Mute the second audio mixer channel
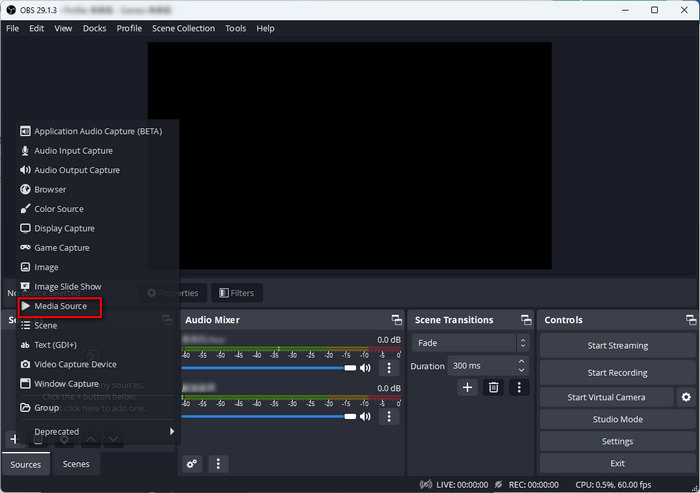Screen dimensions: 700x493 [x=365, y=416]
